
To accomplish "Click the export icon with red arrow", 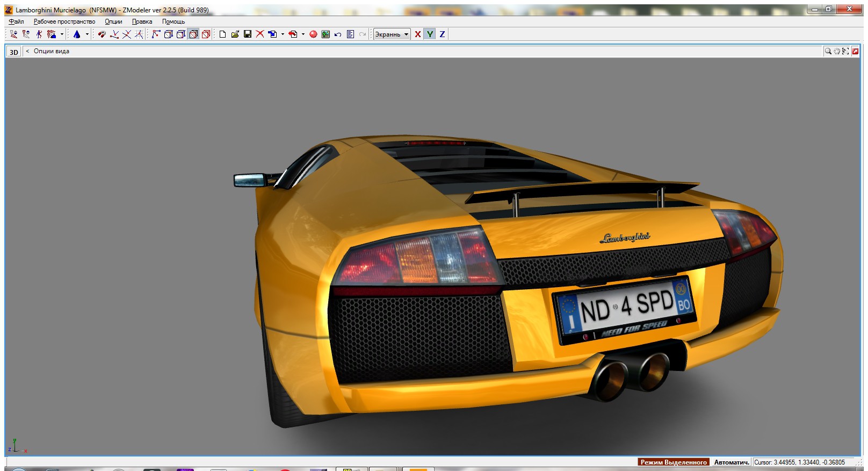I will click(x=293, y=34).
